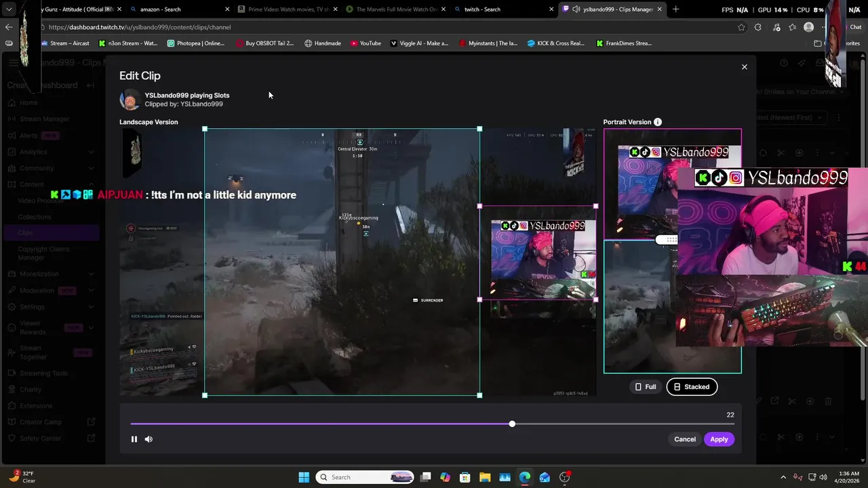This screenshot has width=868, height=488.
Task: Seek along the clip progress bar
Action: [433, 424]
